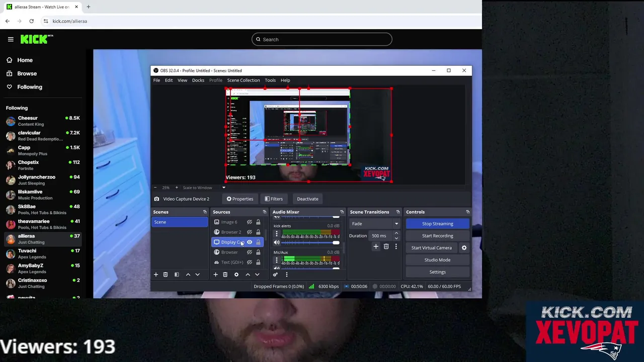Toggle visibility of Browser source

[250, 252]
